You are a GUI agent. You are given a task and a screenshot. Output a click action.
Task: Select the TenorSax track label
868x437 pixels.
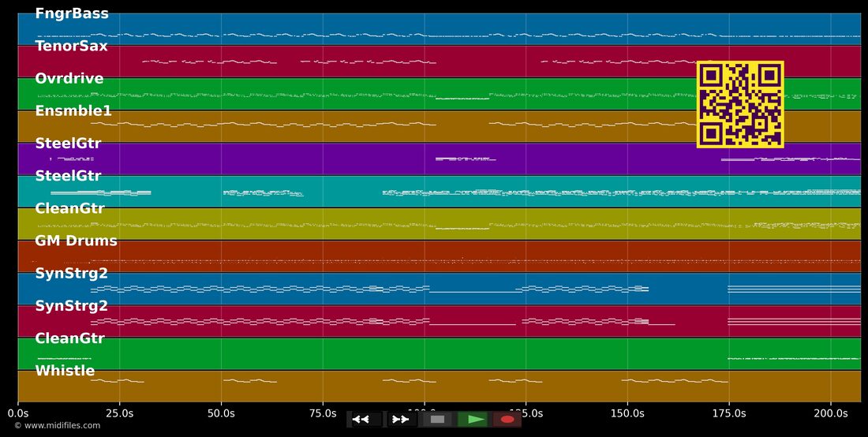tap(71, 47)
